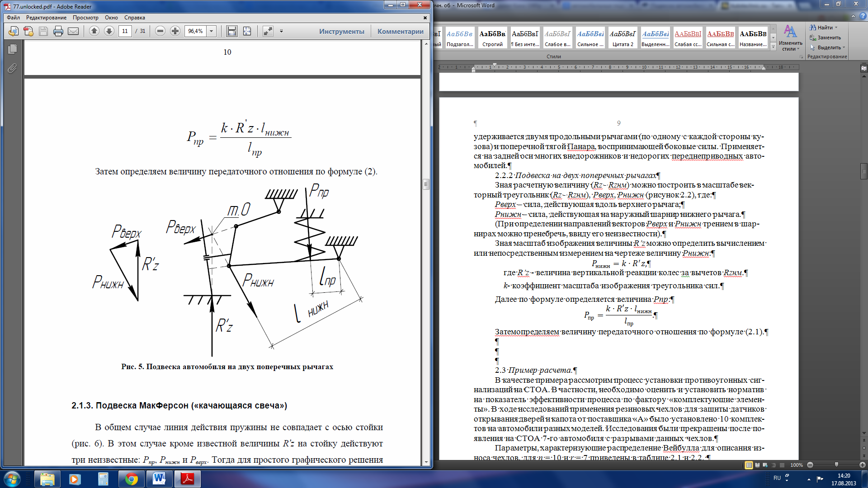
Task: Show the attachments paperclip panel in Adobe Reader
Action: point(12,68)
